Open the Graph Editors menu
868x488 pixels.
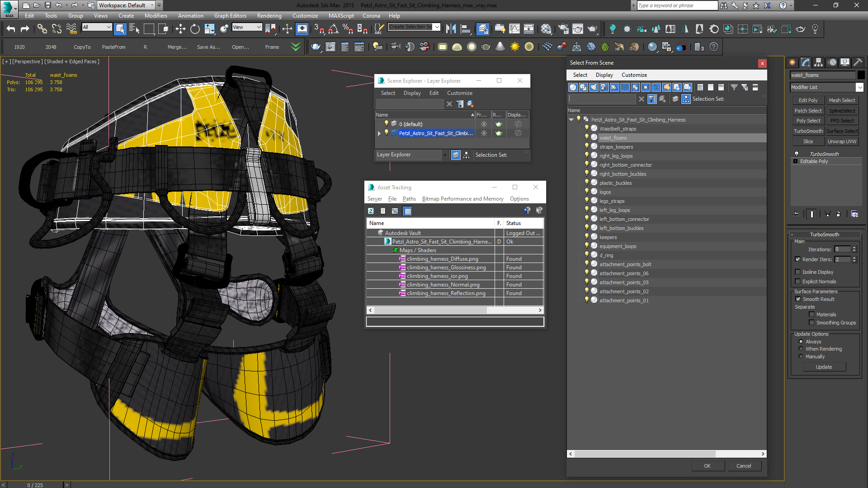[230, 16]
